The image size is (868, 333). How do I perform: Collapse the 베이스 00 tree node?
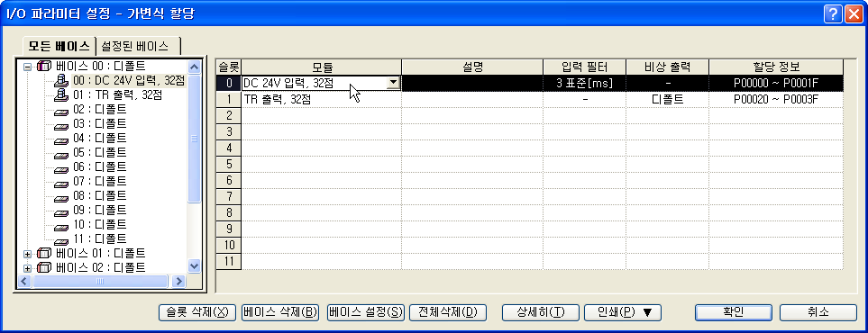click(27, 67)
